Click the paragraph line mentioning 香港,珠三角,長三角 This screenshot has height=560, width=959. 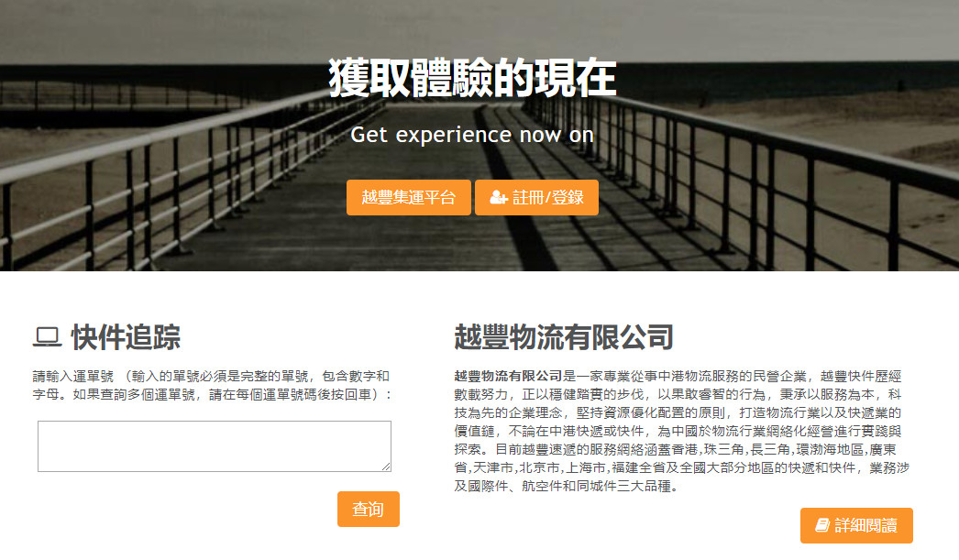coord(675,449)
